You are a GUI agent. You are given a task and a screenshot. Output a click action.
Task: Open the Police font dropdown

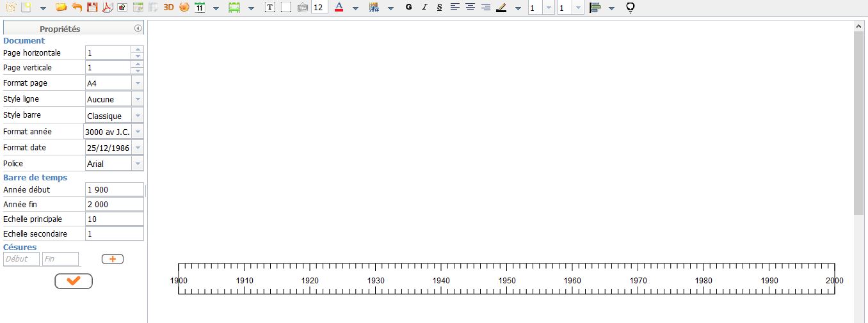[138, 164]
